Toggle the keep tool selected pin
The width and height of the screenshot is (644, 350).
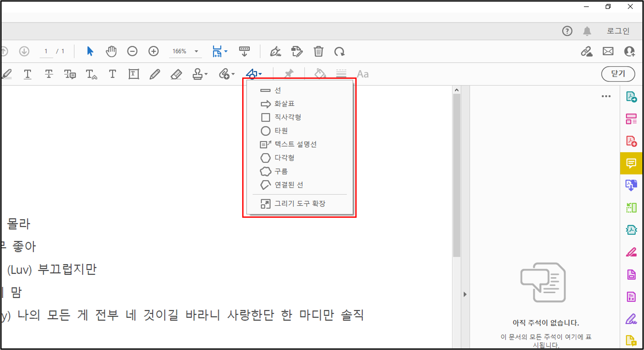289,74
